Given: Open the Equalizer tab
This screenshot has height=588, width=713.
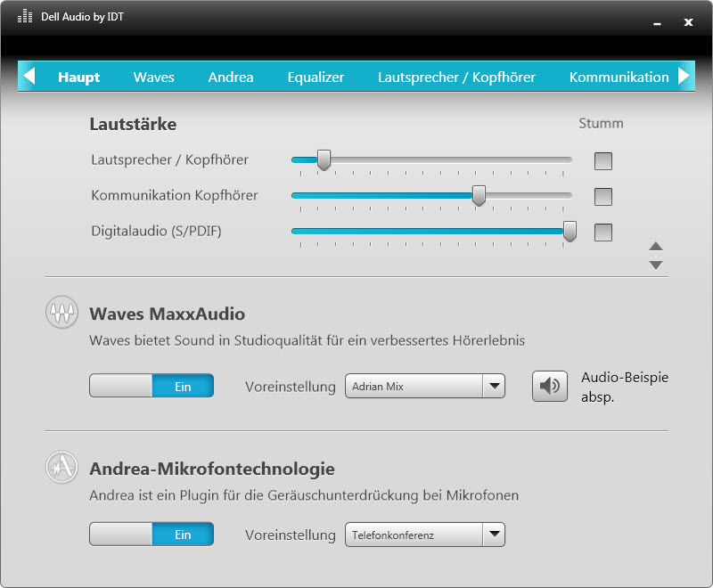Looking at the screenshot, I should click(316, 78).
